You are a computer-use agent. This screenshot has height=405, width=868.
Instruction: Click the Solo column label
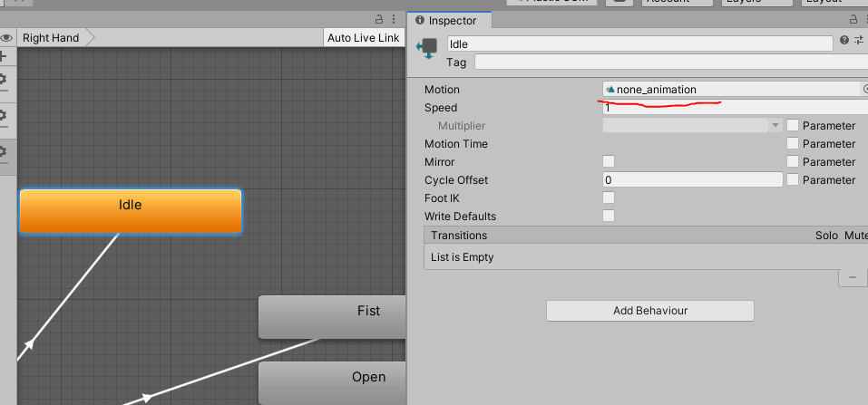click(826, 236)
